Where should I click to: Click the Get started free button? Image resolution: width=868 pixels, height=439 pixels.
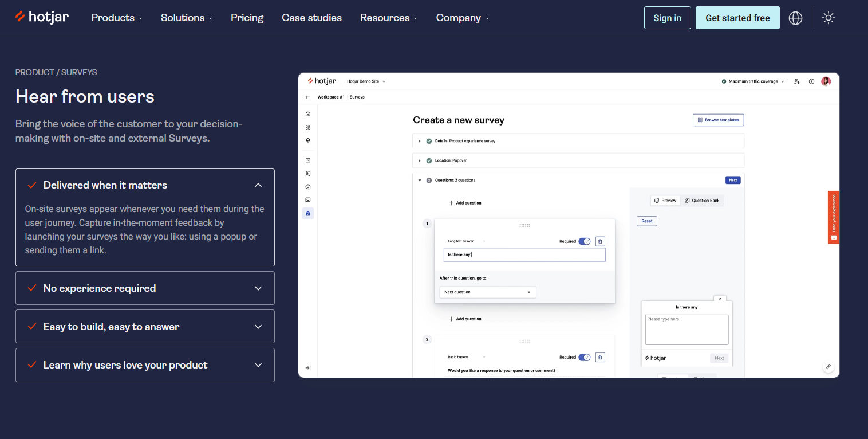737,18
